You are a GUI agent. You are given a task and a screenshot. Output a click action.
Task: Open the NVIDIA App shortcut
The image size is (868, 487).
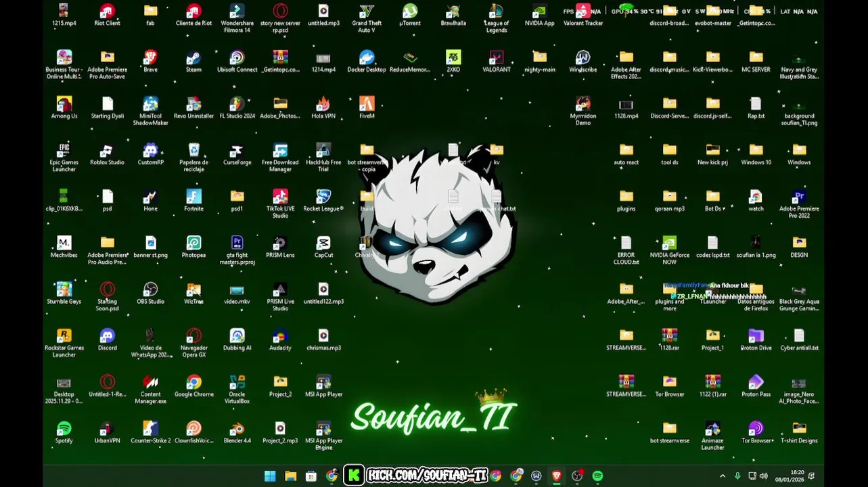(540, 15)
